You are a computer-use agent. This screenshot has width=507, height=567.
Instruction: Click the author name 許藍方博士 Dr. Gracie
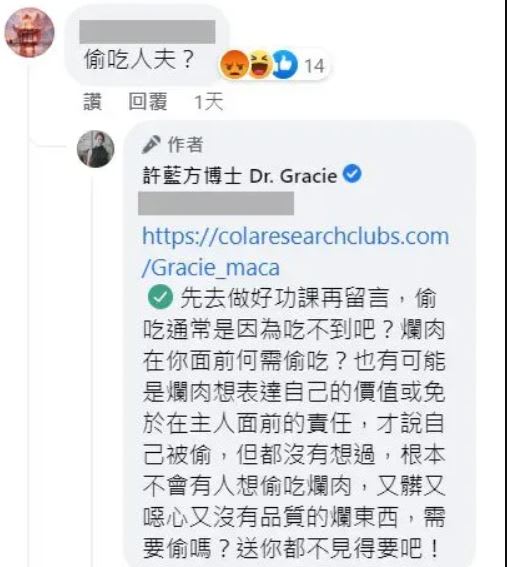240,176
